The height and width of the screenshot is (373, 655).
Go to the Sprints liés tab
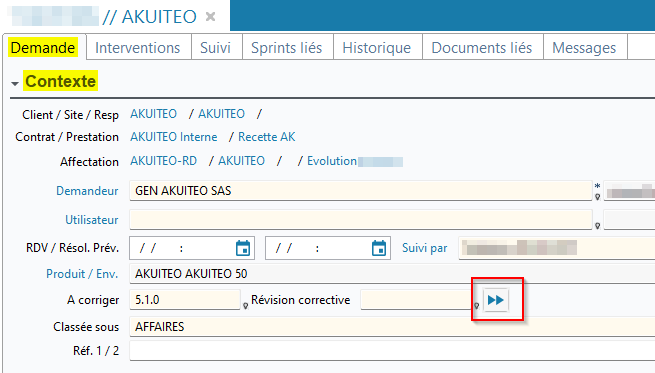pyautogui.click(x=287, y=48)
